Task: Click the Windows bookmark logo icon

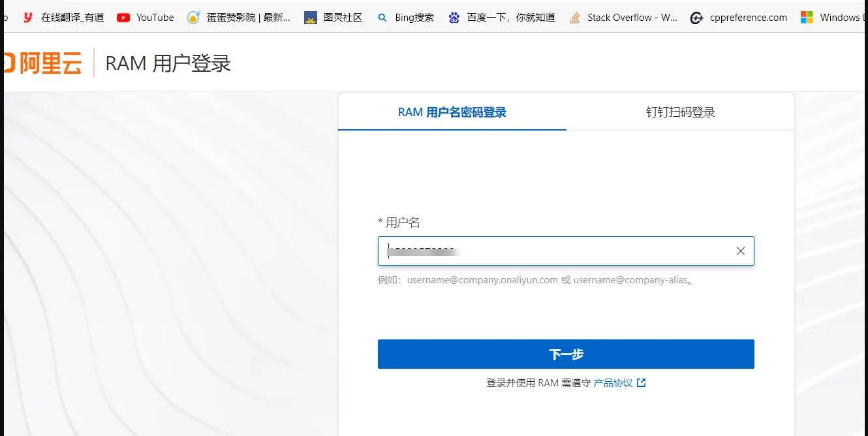Action: click(807, 18)
